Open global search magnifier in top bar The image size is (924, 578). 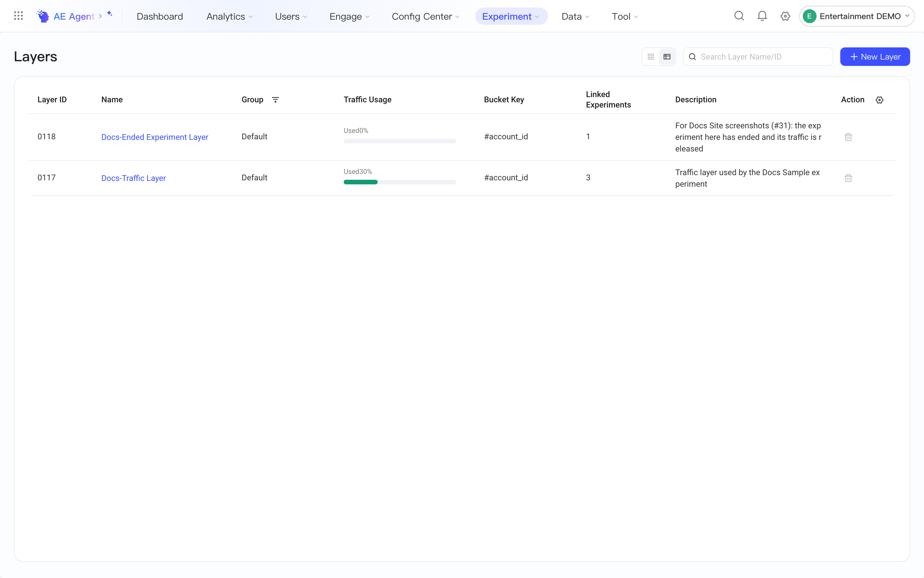(739, 16)
